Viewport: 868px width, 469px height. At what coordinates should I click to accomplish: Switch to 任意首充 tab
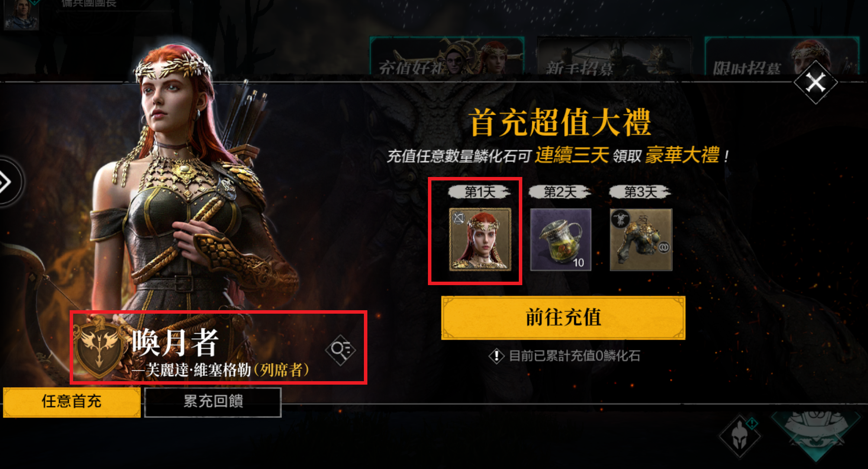click(72, 402)
